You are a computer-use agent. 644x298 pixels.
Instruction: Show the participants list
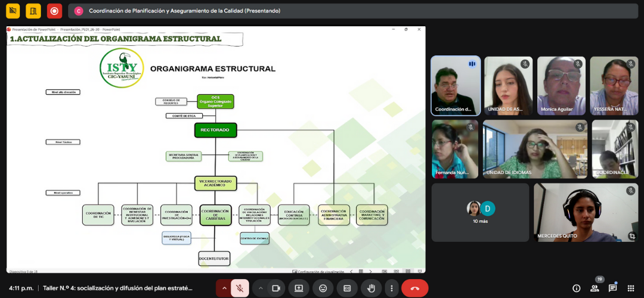click(595, 288)
